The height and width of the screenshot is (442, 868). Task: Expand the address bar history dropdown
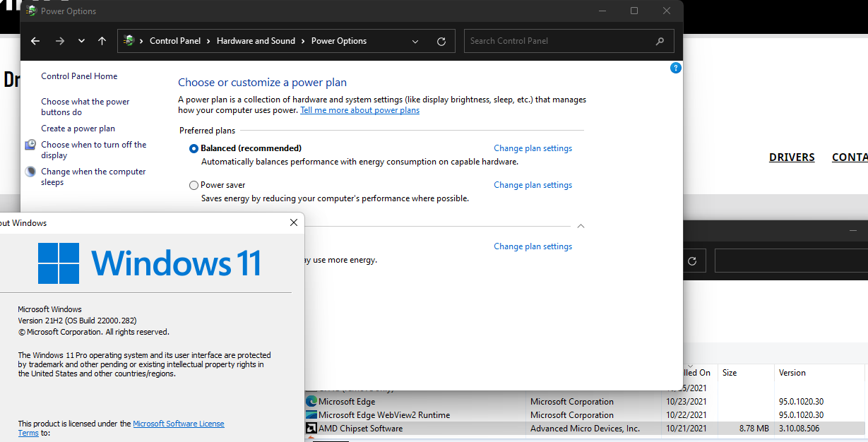(x=416, y=41)
